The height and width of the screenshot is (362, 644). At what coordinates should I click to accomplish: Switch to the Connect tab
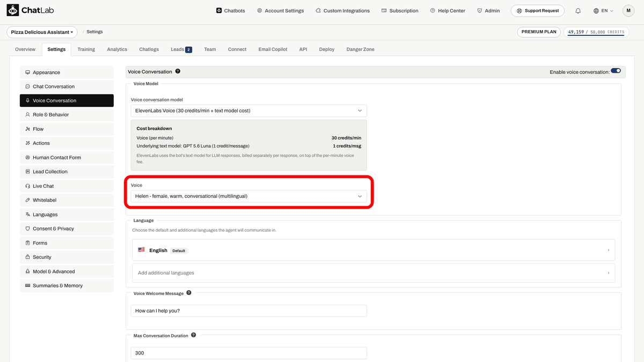pos(237,49)
